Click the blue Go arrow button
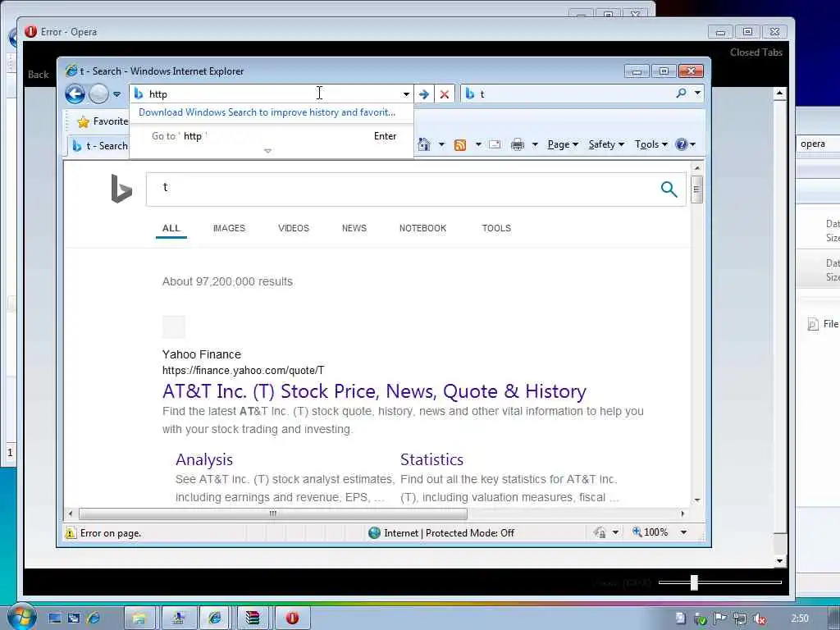Screen dimensions: 840x630 [x=424, y=94]
